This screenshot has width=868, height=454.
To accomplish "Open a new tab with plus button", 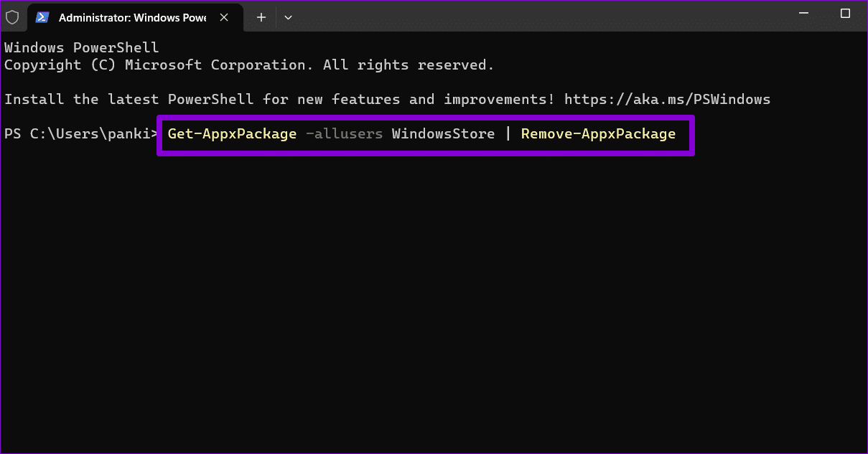I will tap(261, 17).
